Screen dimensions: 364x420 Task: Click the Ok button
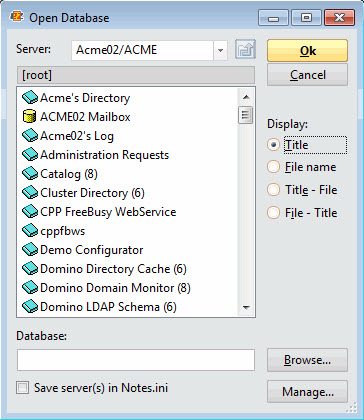307,51
